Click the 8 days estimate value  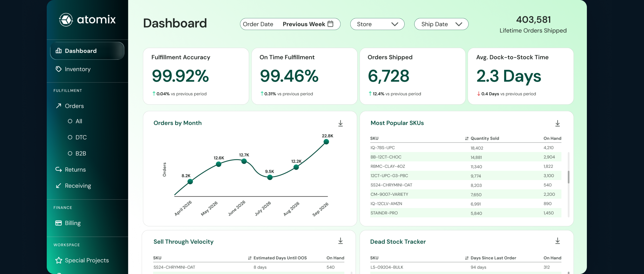pyautogui.click(x=260, y=267)
